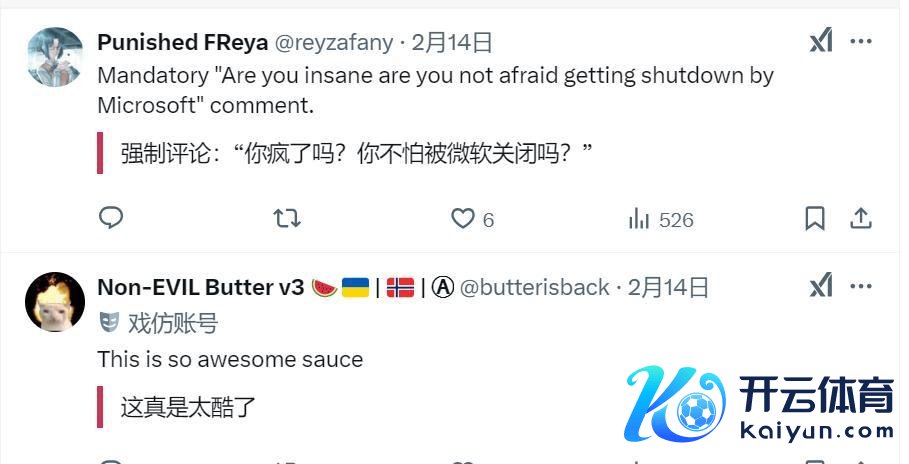The image size is (909, 464).
Task: View analytics showing 526 views
Action: tap(661, 220)
